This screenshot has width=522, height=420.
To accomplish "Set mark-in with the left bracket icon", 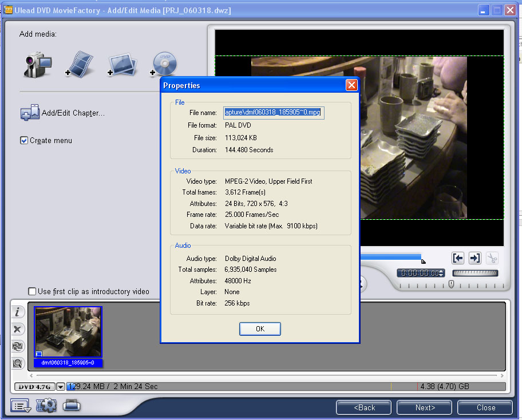I will [x=457, y=258].
